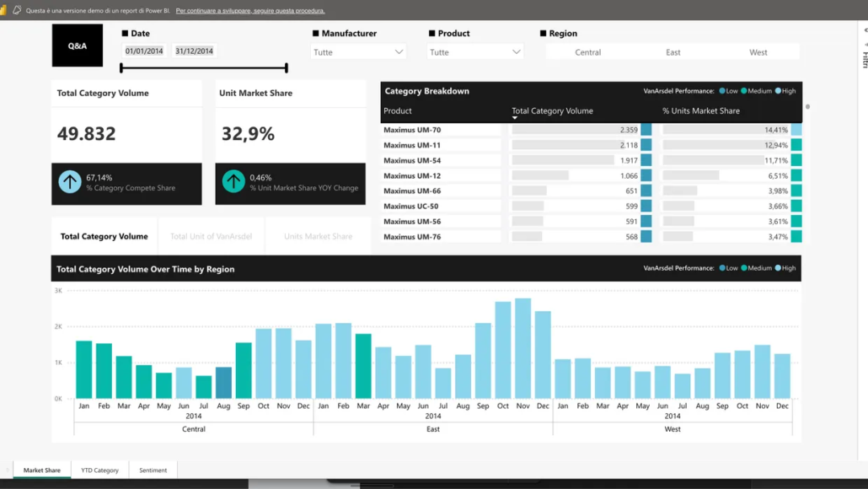Viewport: 868px width, 489px height.
Task: Click the 2.359 volume value
Action: pyautogui.click(x=629, y=130)
